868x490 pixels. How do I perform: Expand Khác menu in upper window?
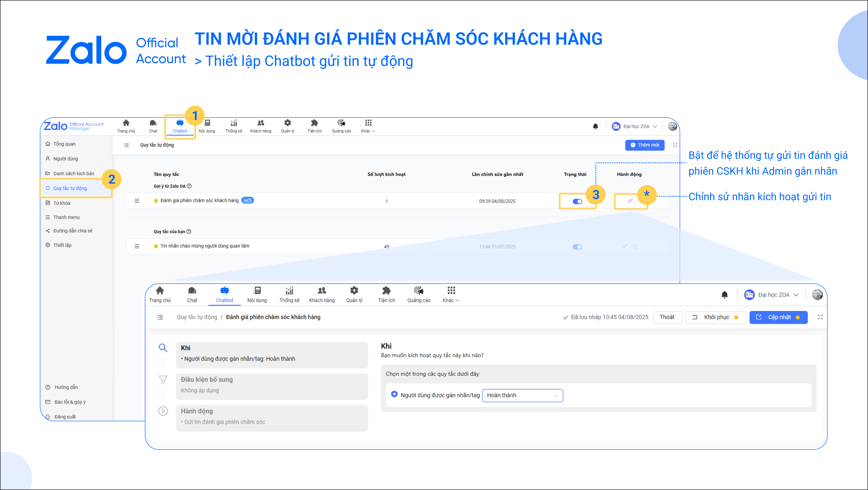pyautogui.click(x=368, y=126)
